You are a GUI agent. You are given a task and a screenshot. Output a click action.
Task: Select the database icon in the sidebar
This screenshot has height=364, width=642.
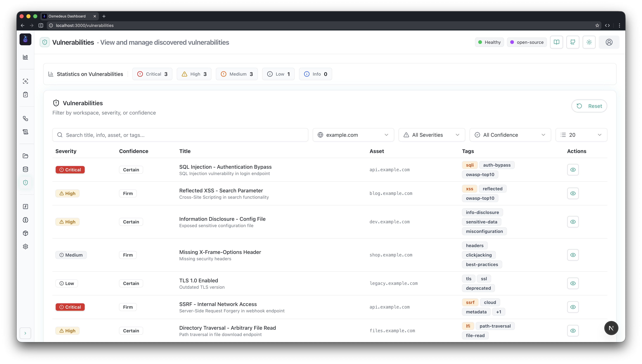[25, 169]
